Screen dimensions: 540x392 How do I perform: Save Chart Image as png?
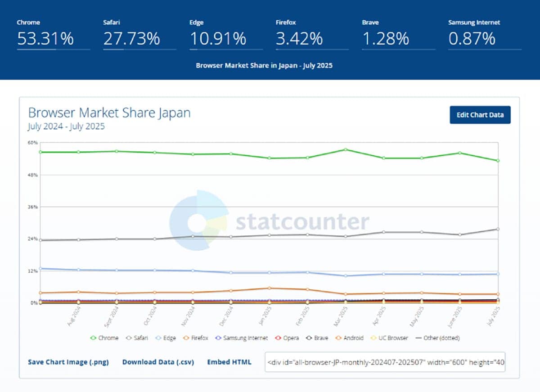coord(68,362)
